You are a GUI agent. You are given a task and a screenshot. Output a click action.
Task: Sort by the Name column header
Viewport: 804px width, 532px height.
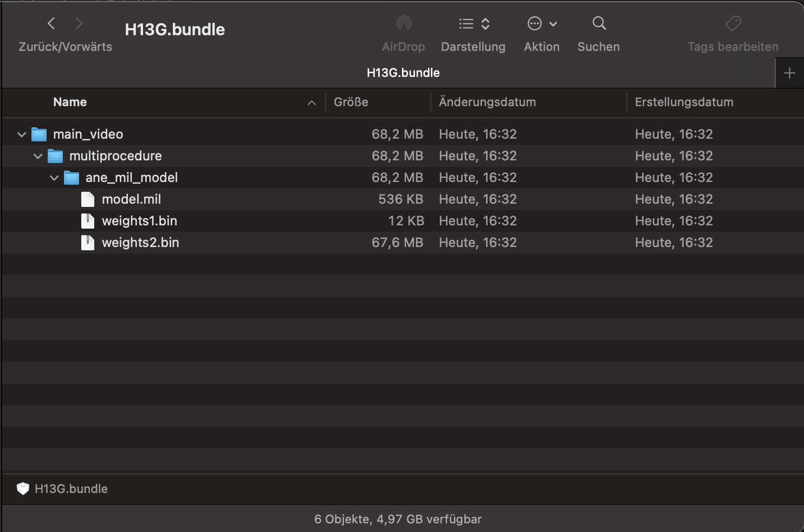(70, 102)
